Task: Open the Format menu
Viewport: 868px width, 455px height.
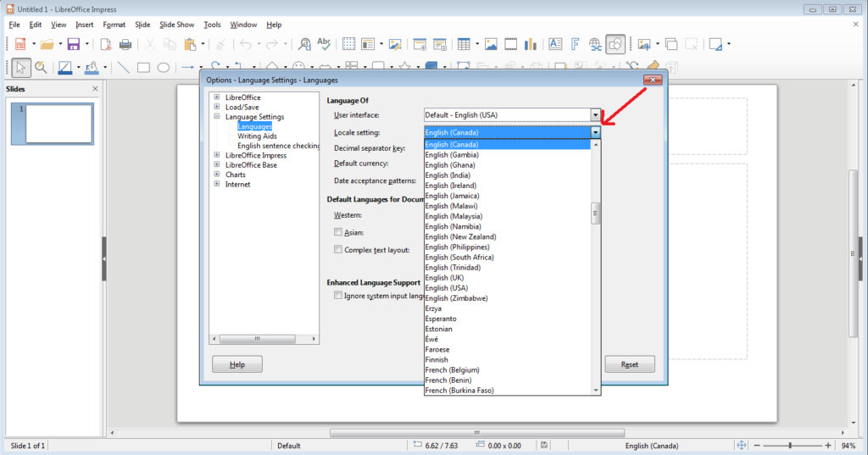Action: click(114, 25)
